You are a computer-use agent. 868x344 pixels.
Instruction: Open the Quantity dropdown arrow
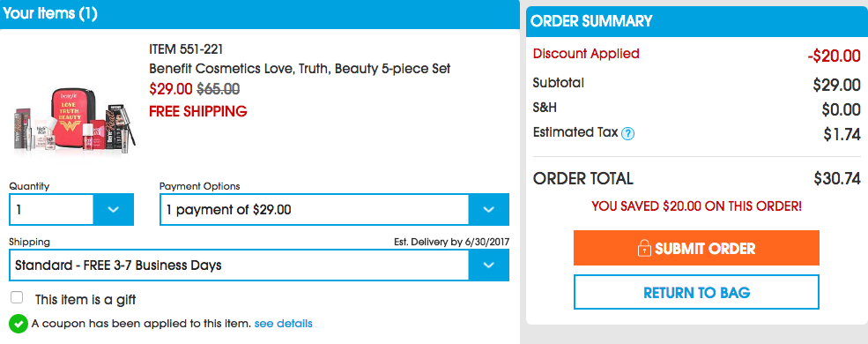(114, 209)
